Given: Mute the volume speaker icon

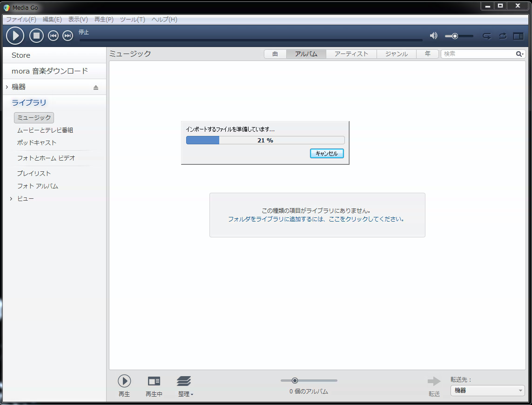Looking at the screenshot, I should coord(433,36).
